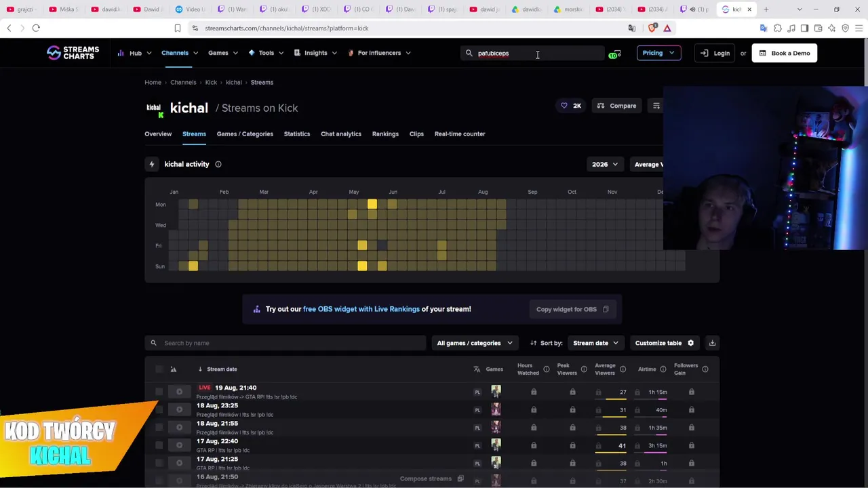This screenshot has width=868, height=488.
Task: Go to Home in the breadcrumb
Action: pyautogui.click(x=153, y=82)
